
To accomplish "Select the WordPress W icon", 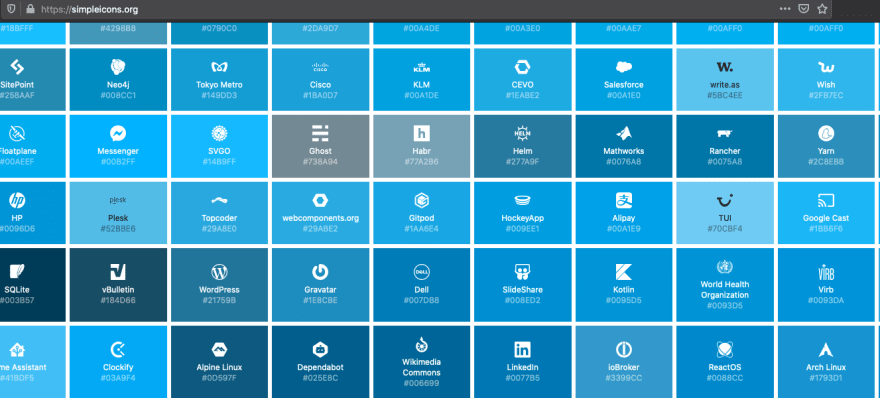I will (219, 272).
